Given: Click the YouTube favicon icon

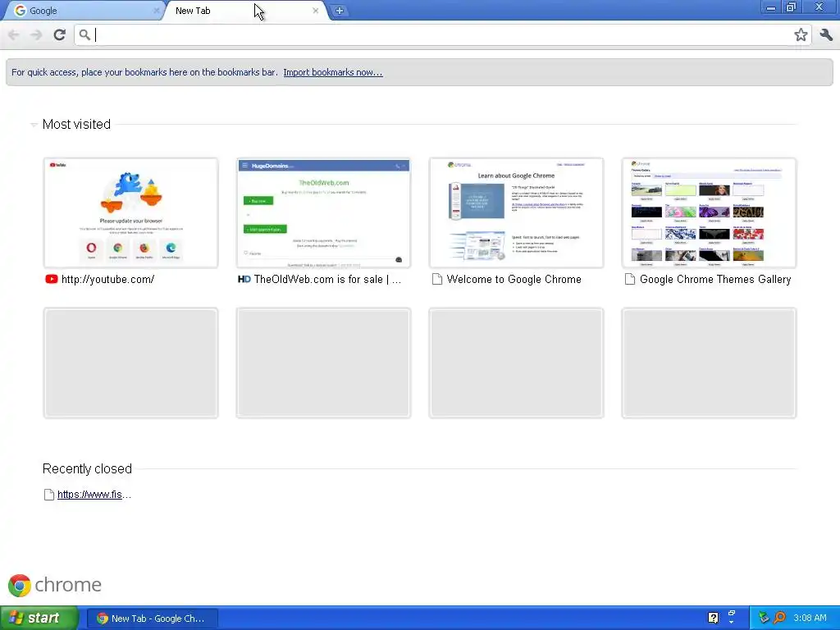Looking at the screenshot, I should [x=52, y=279].
